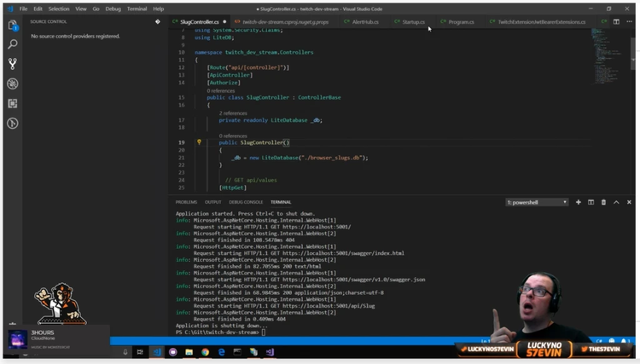Screen dimensions: 640x364
Task: Click the lightbulb quick-fix icon on line 19
Action: (x=199, y=142)
